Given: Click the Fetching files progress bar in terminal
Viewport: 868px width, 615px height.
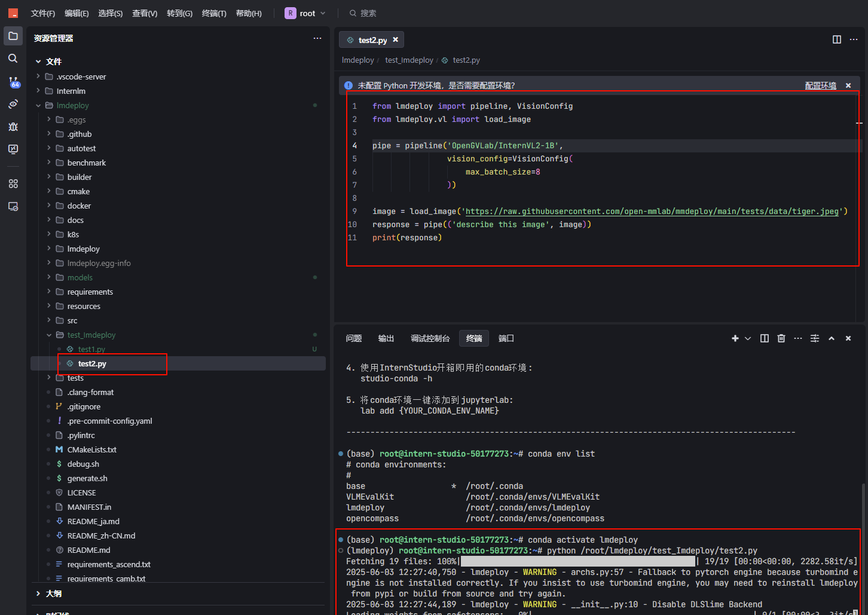Looking at the screenshot, I should pyautogui.click(x=577, y=561).
